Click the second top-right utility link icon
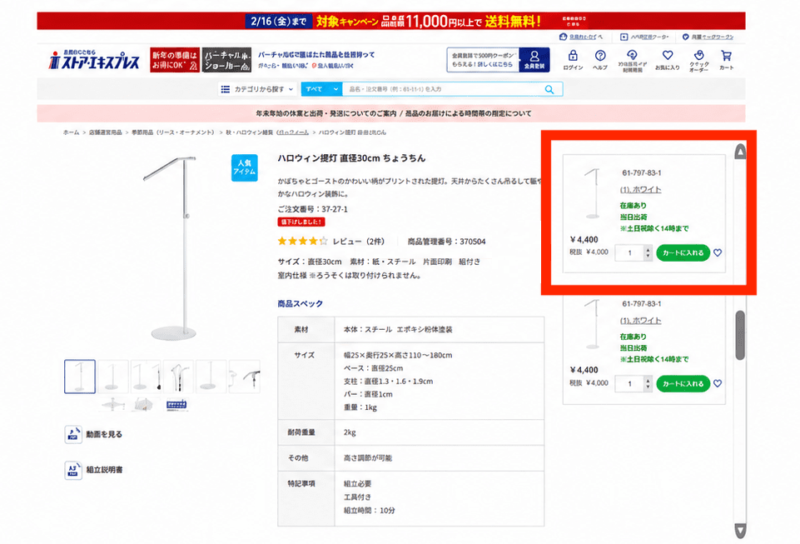This screenshot has height=544, width=800. [623, 37]
